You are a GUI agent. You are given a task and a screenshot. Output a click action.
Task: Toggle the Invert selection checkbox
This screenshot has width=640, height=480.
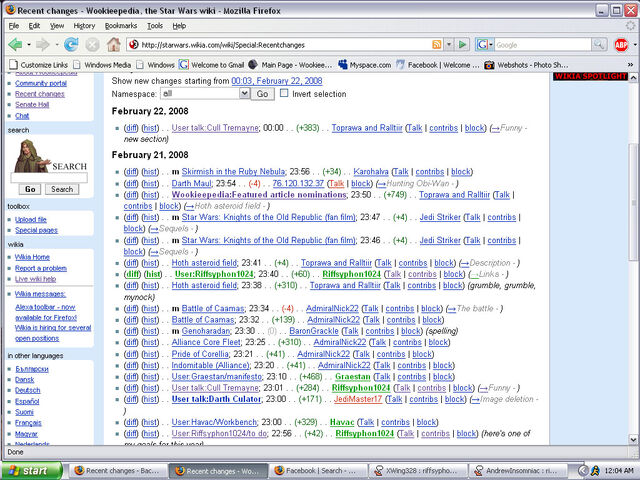tap(284, 93)
